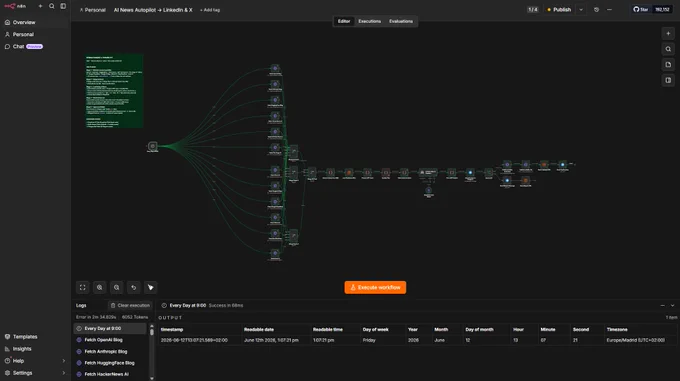Switch to the Evaluations tab
This screenshot has height=381, width=680.
click(401, 21)
